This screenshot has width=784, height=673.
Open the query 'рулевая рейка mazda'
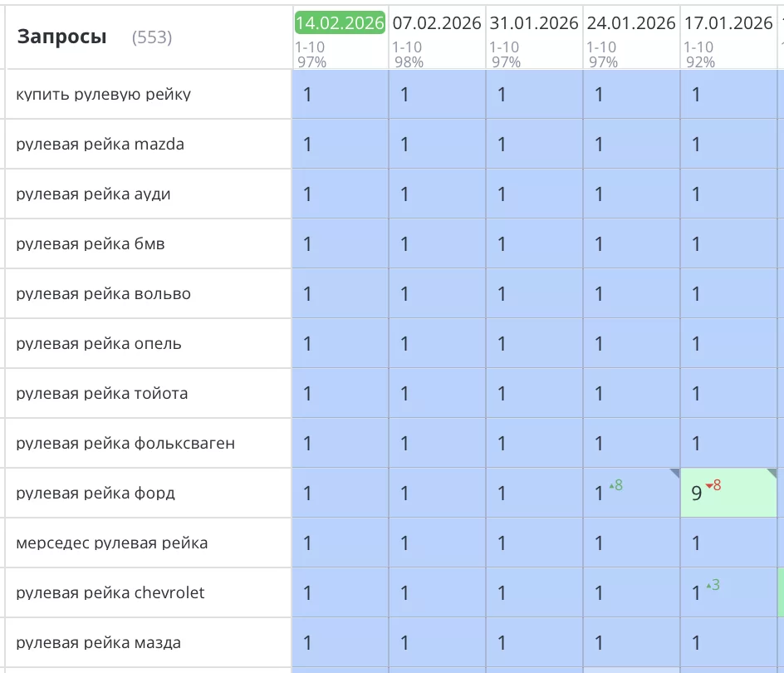(x=100, y=145)
